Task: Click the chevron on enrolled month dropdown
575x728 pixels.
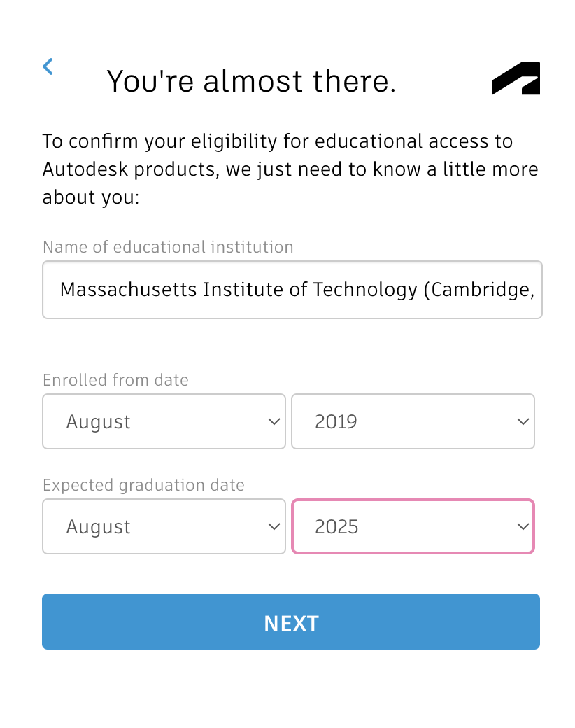Action: tap(274, 421)
